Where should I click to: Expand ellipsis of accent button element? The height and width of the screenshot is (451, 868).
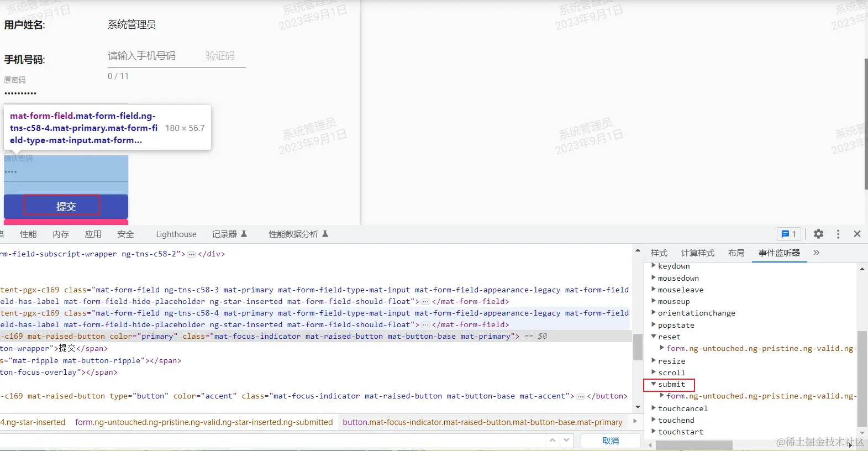pyautogui.click(x=581, y=396)
